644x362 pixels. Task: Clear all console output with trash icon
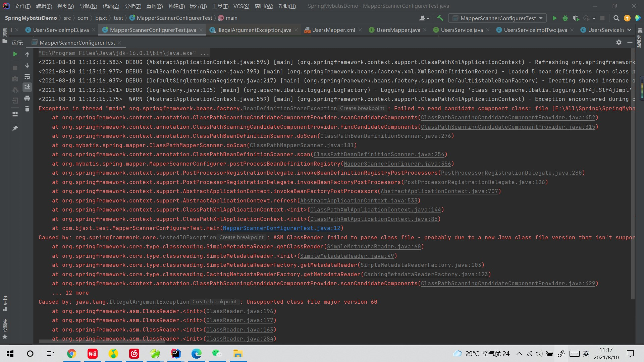pos(27,109)
